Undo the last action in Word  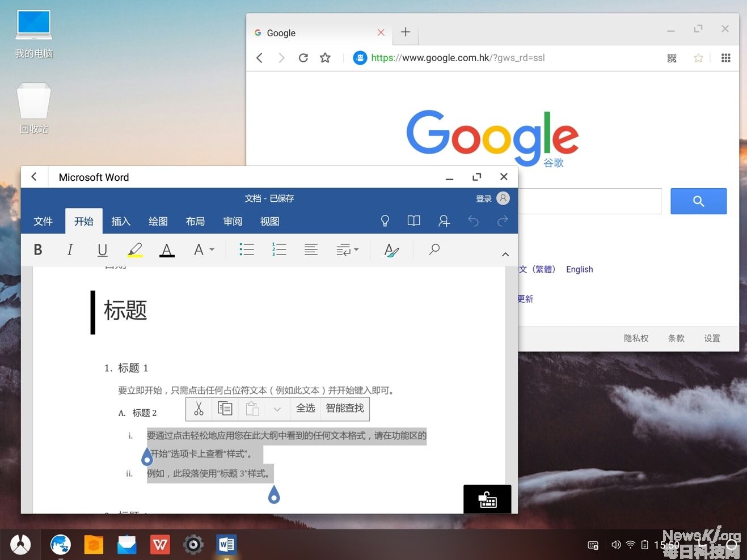point(473,221)
